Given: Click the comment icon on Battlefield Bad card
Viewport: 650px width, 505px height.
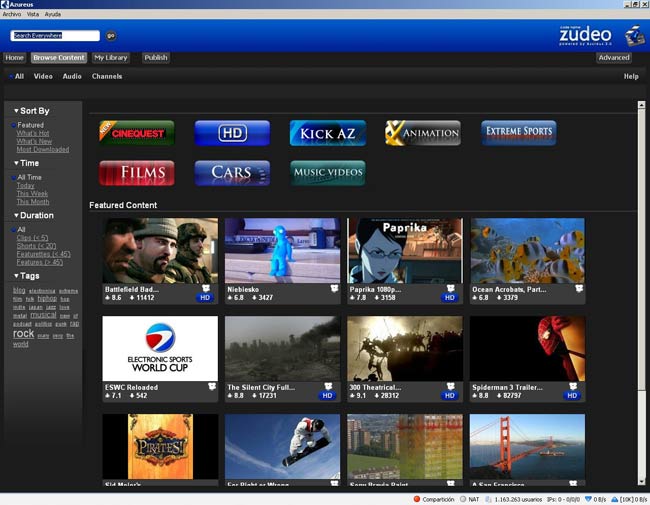Looking at the screenshot, I should [x=206, y=288].
